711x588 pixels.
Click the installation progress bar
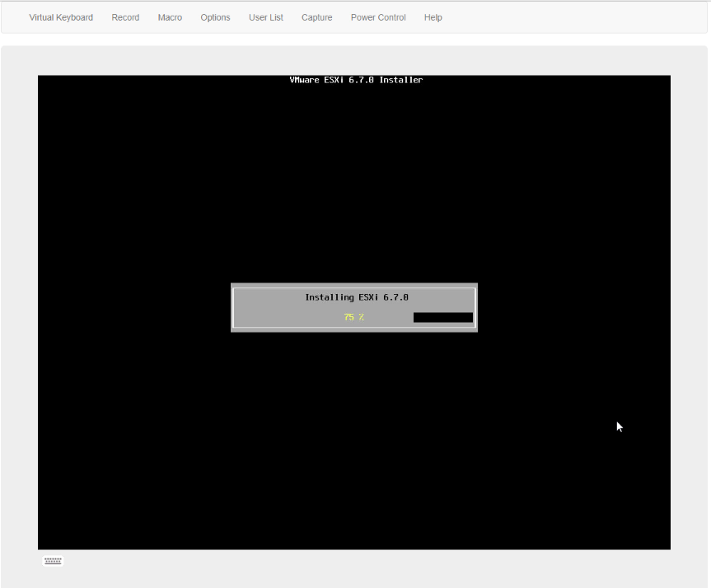353,317
